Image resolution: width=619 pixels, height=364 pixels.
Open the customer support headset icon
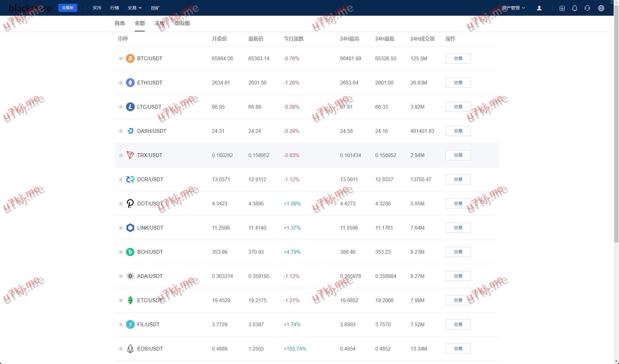[x=587, y=8]
